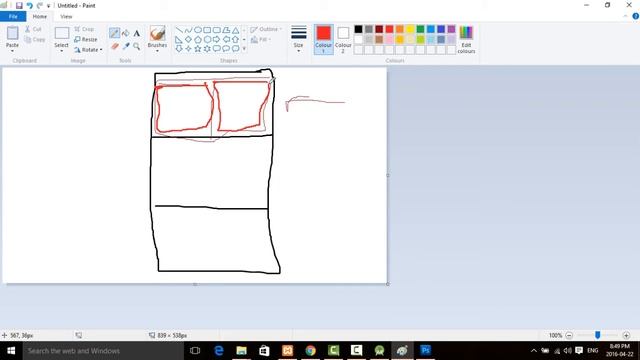Click the Resize button
The width and height of the screenshot is (640, 360).
point(86,40)
